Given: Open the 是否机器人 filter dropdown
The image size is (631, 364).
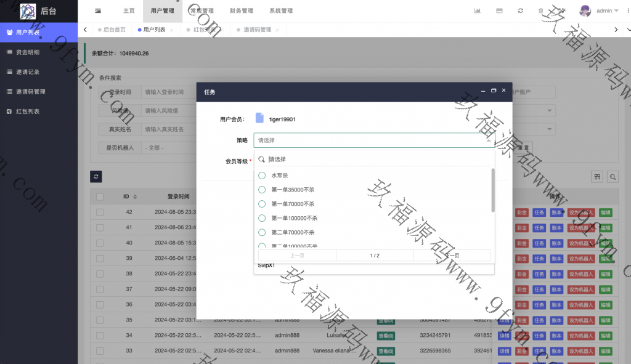Looking at the screenshot, I should click(165, 148).
